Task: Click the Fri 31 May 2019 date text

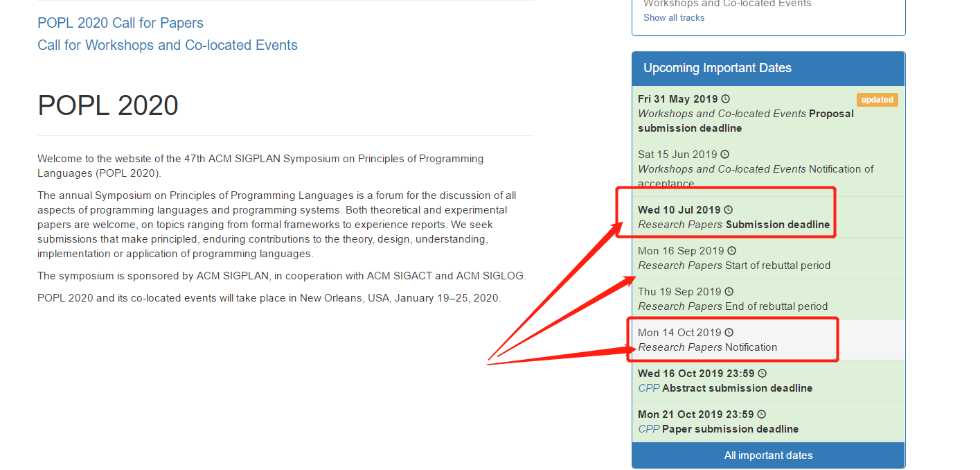Action: point(678,99)
